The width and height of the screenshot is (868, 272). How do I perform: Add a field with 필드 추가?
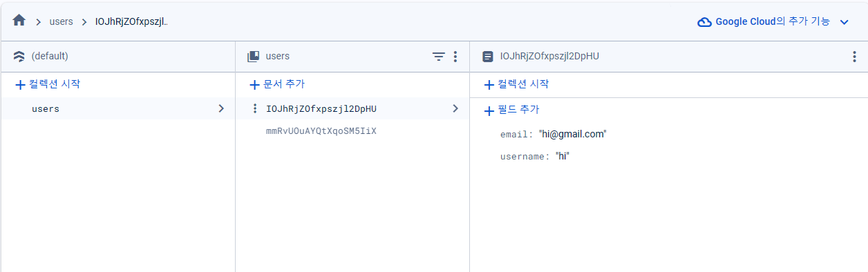[x=511, y=110]
